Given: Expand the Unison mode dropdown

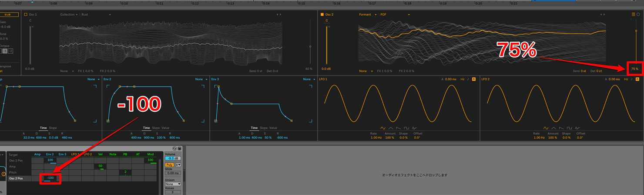Looking at the screenshot, I should pyautogui.click(x=173, y=184).
